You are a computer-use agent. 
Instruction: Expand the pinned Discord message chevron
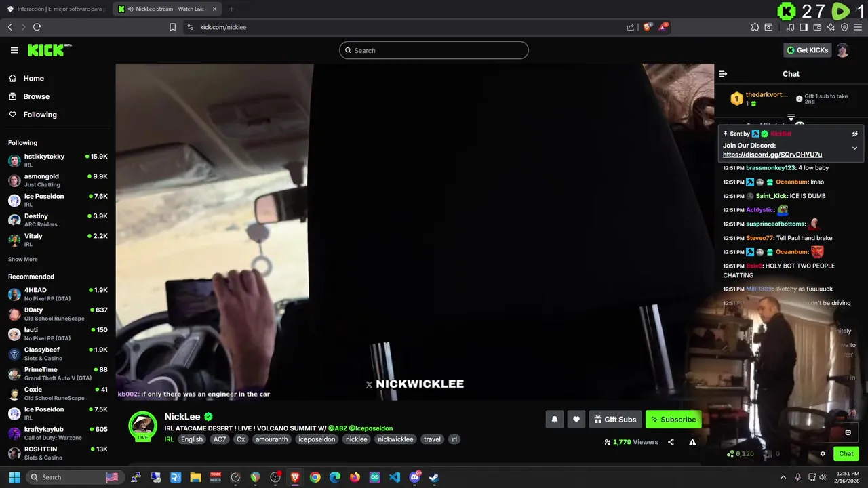854,148
